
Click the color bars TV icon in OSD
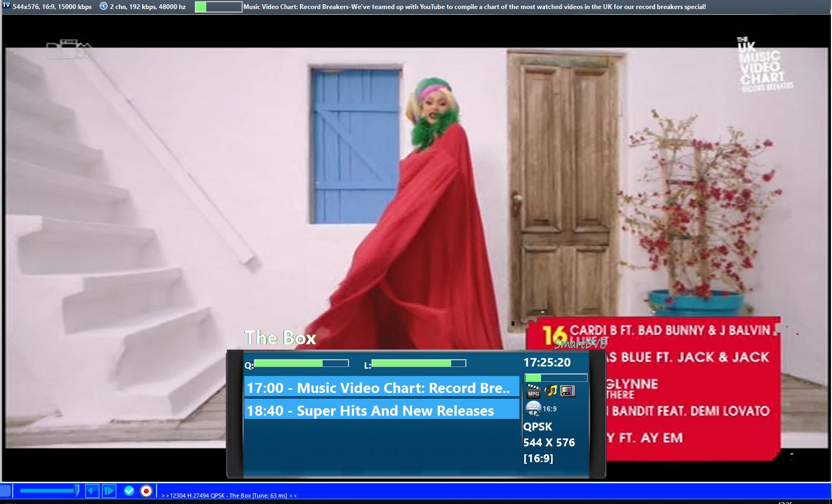(x=568, y=391)
